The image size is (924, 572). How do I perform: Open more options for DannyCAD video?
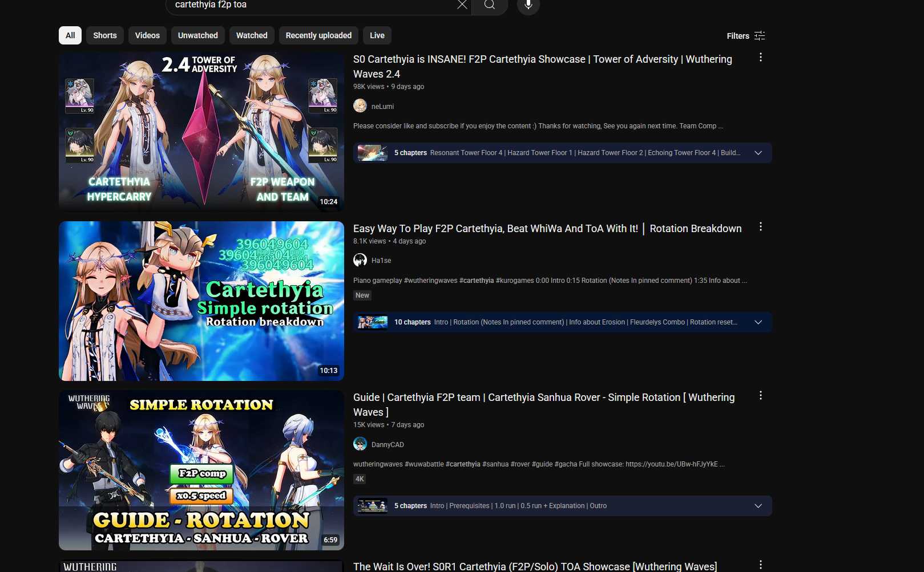[x=761, y=396]
